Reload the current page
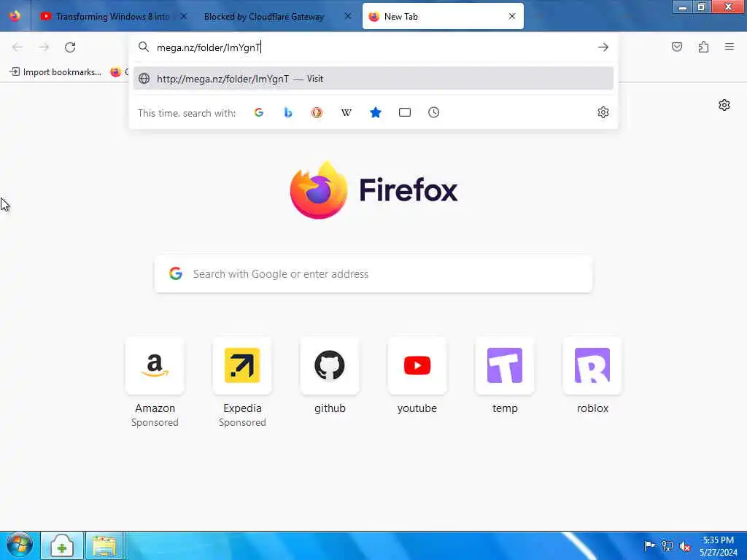 point(70,47)
